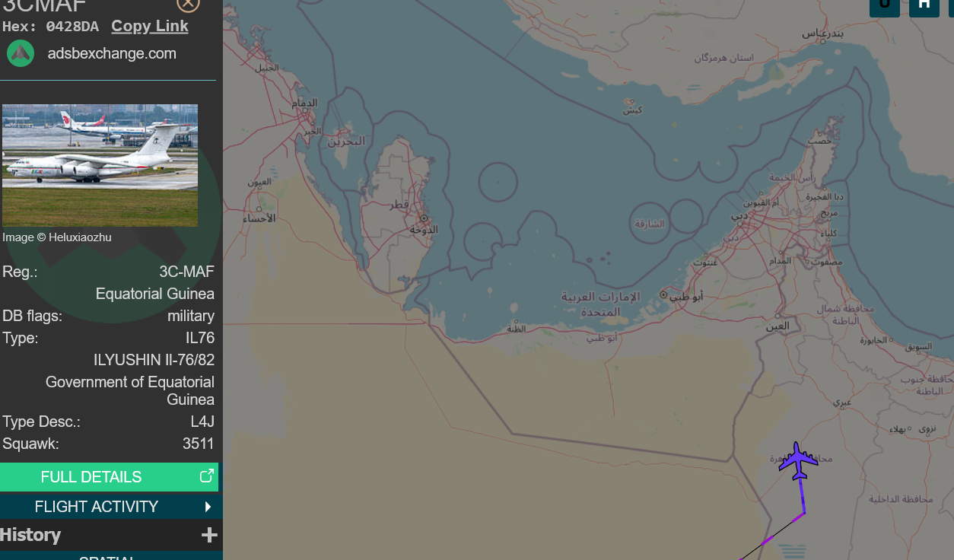Open the Il-76 aircraft photo thumbnail
Image resolution: width=954 pixels, height=560 pixels.
click(x=100, y=165)
